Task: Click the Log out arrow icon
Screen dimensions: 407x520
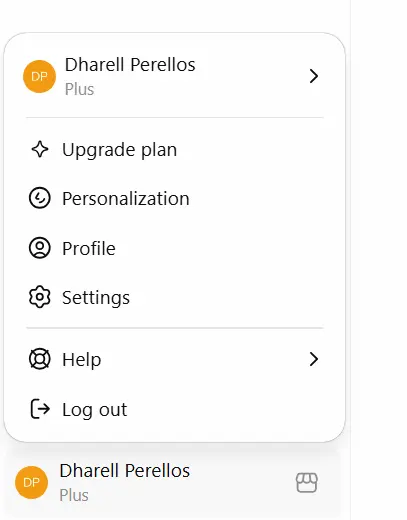Action: click(40, 409)
